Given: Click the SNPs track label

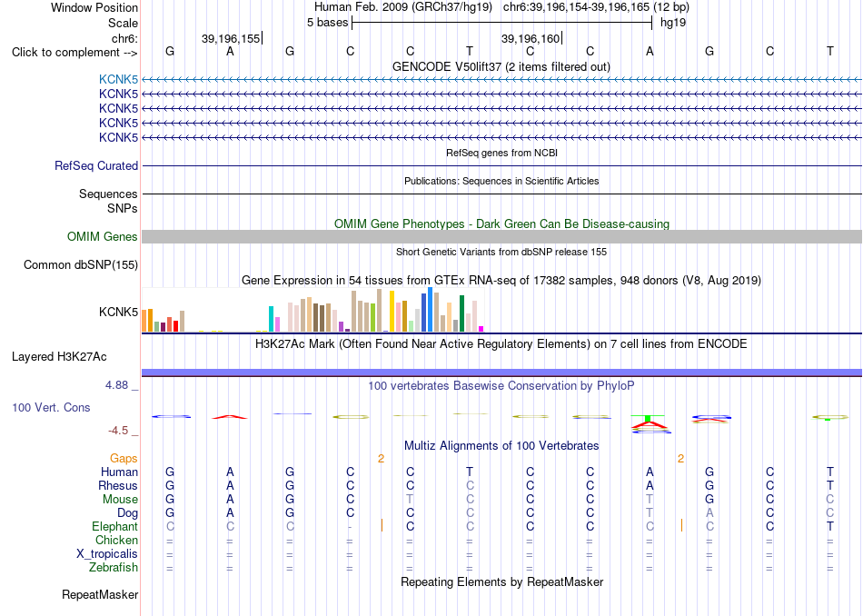Looking at the screenshot, I should (x=123, y=209).
